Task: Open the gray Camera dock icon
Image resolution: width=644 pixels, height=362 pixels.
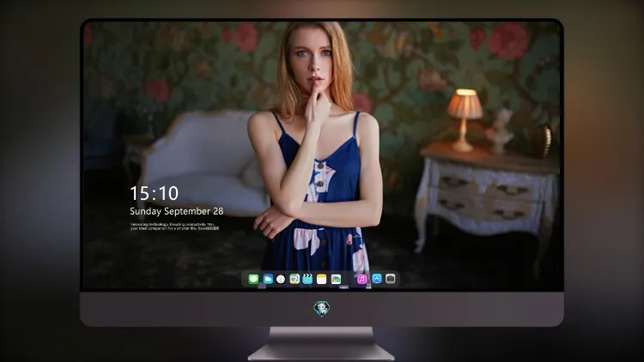Action: 391,279
